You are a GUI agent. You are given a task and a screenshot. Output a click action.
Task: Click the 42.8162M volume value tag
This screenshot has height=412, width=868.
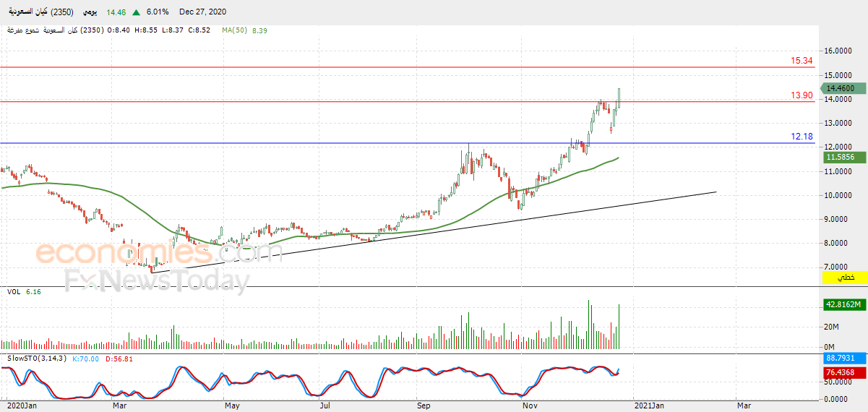coord(844,305)
